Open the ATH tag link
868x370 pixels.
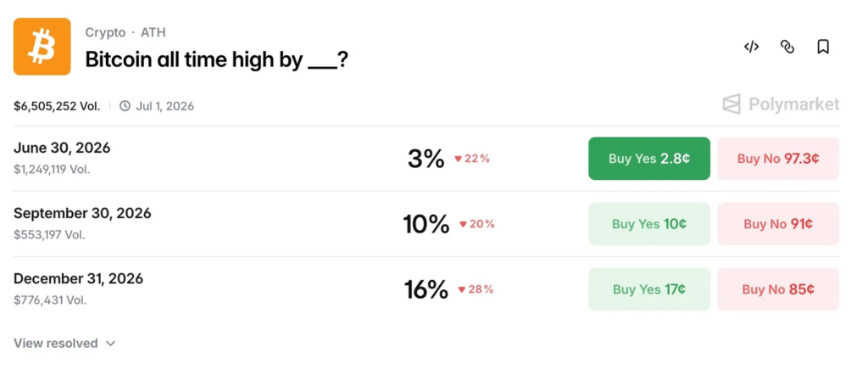click(x=153, y=32)
